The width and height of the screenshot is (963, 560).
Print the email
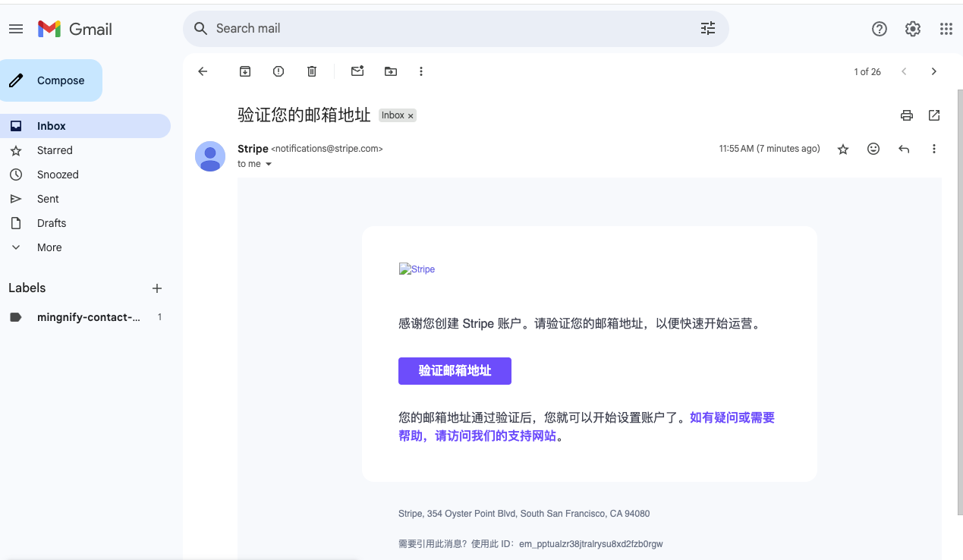point(907,115)
